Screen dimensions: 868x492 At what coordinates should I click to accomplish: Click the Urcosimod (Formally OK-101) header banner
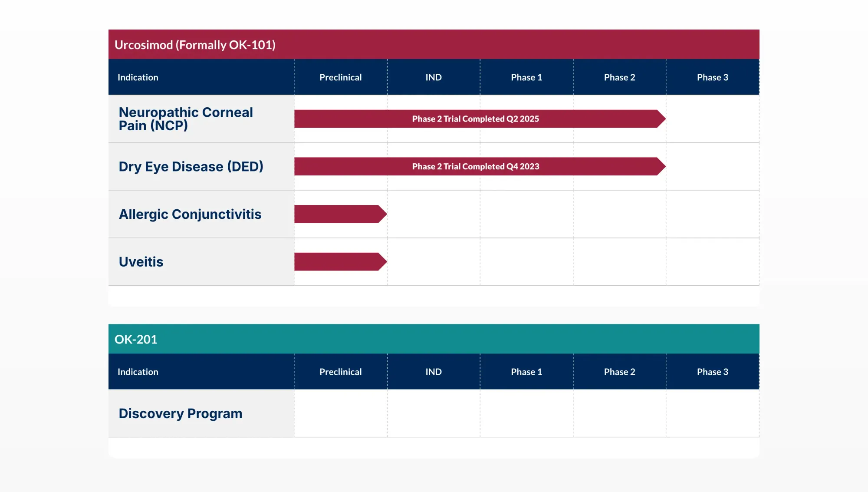(195, 45)
